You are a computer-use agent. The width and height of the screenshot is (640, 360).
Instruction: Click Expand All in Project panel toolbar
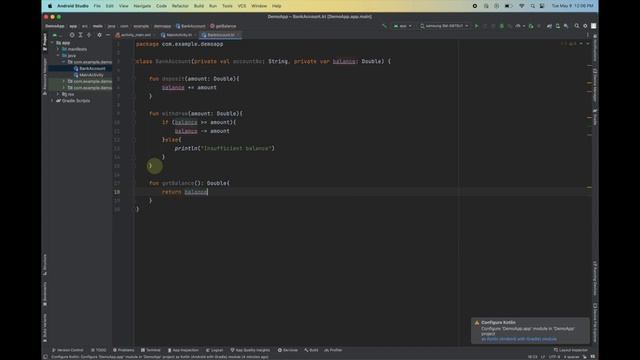click(x=80, y=35)
